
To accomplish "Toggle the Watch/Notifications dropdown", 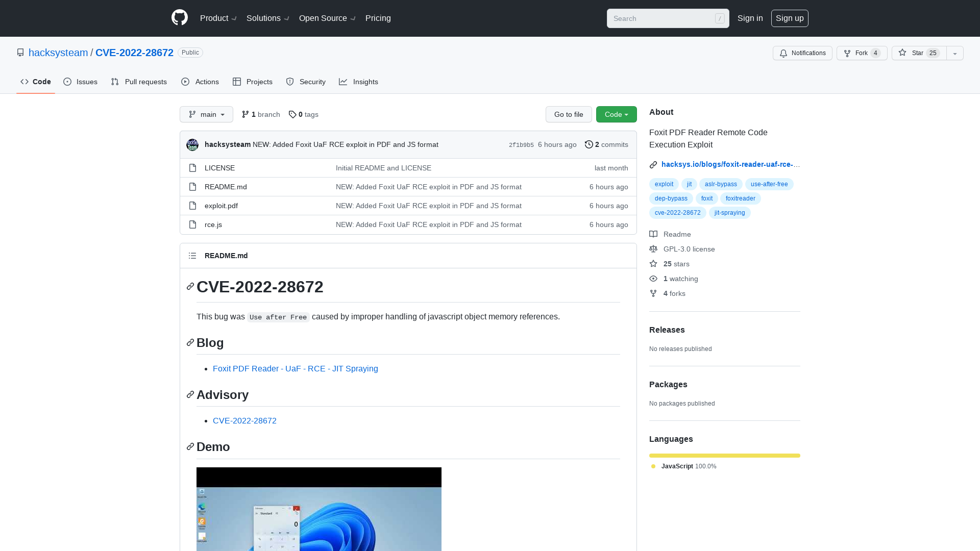I will 803,53.
